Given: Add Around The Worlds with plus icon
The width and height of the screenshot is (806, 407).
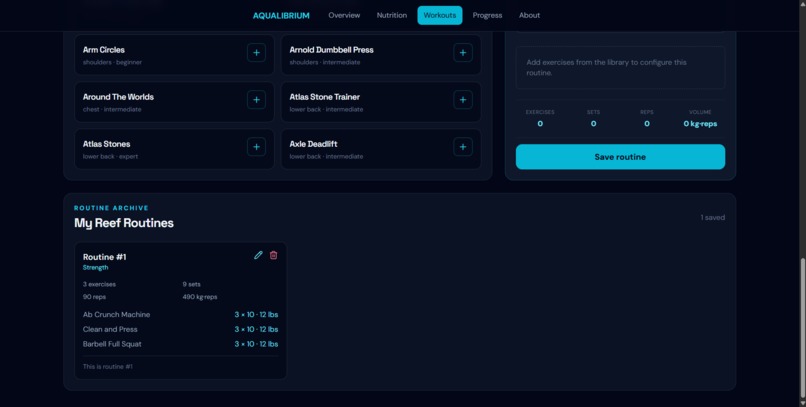Looking at the screenshot, I should click(x=256, y=100).
